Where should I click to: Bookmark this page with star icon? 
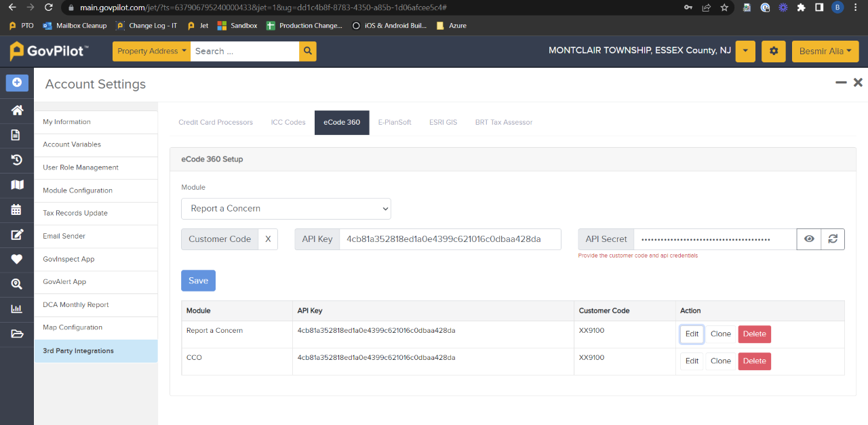(724, 7)
